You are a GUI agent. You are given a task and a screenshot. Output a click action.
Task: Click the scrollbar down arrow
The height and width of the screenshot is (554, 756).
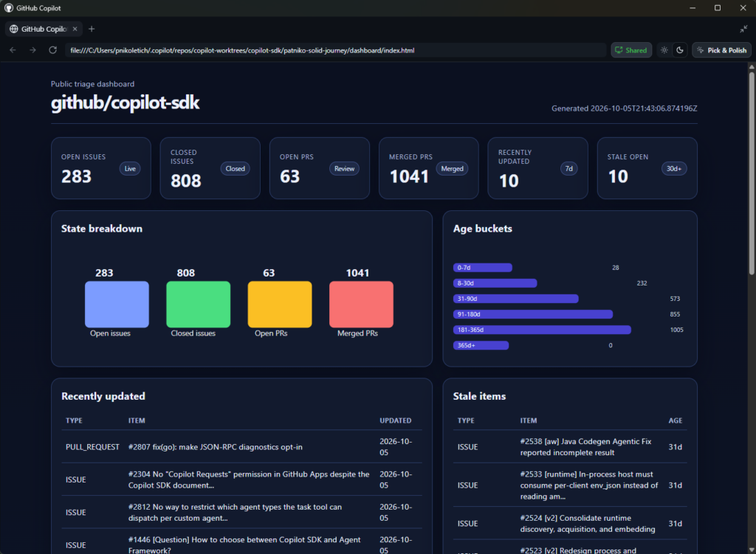751,550
